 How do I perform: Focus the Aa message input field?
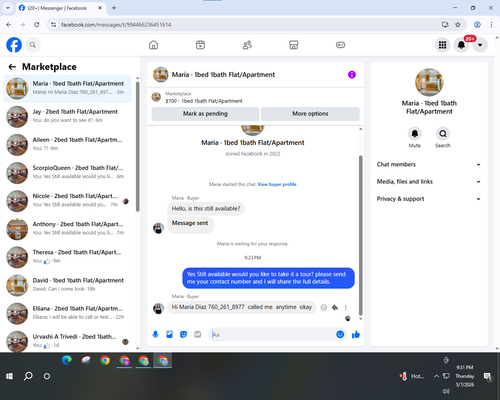(x=272, y=334)
